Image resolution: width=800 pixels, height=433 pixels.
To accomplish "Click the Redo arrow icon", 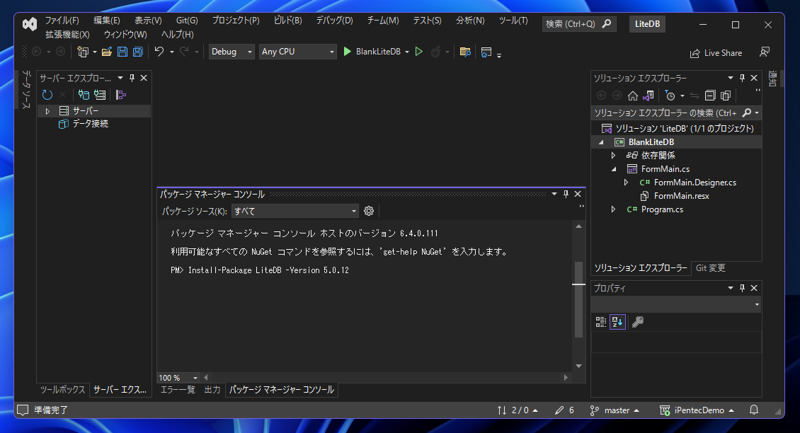I will (184, 52).
